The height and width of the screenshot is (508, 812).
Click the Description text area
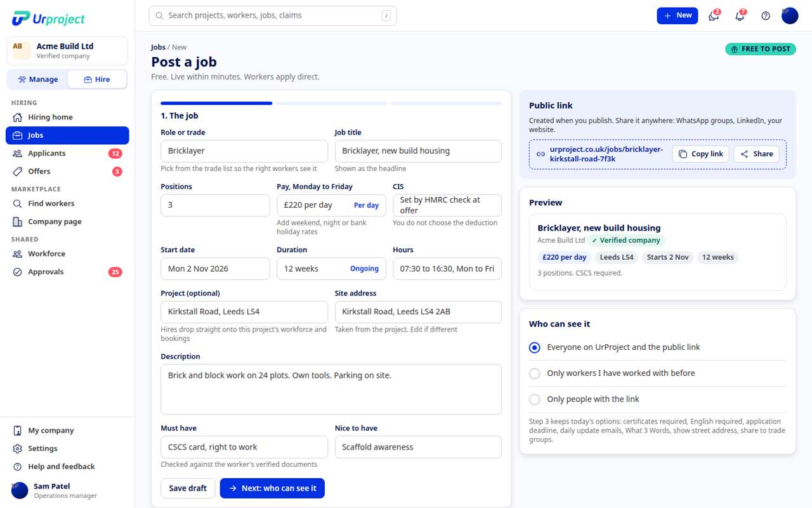331,389
